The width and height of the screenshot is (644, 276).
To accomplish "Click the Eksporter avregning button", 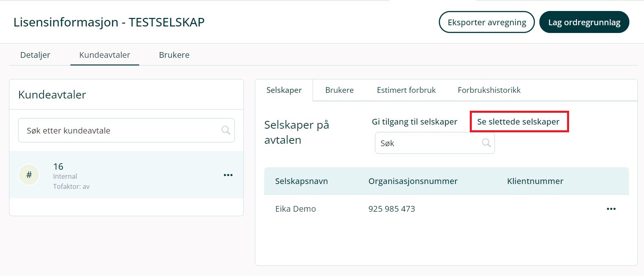I will (x=486, y=22).
